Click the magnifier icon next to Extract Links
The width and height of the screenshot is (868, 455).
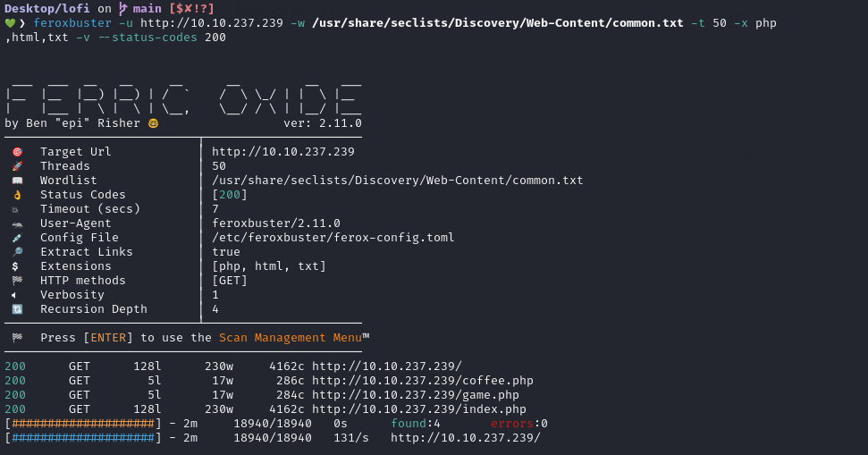[17, 252]
